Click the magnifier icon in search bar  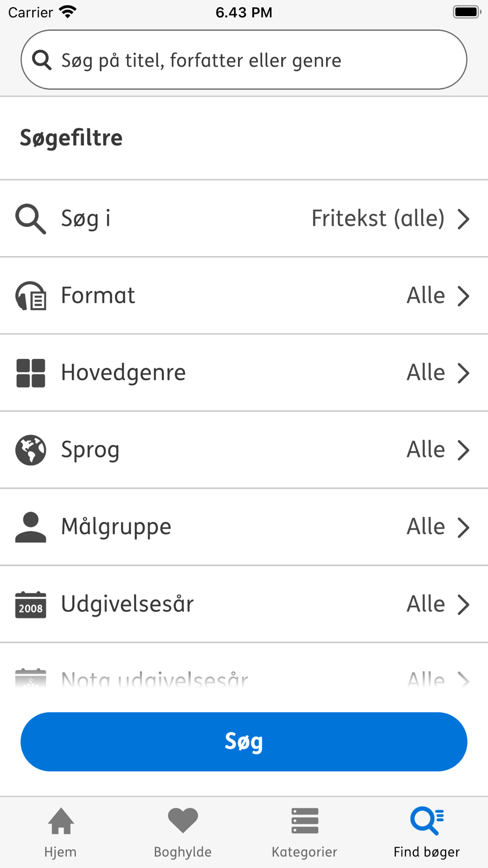click(42, 60)
